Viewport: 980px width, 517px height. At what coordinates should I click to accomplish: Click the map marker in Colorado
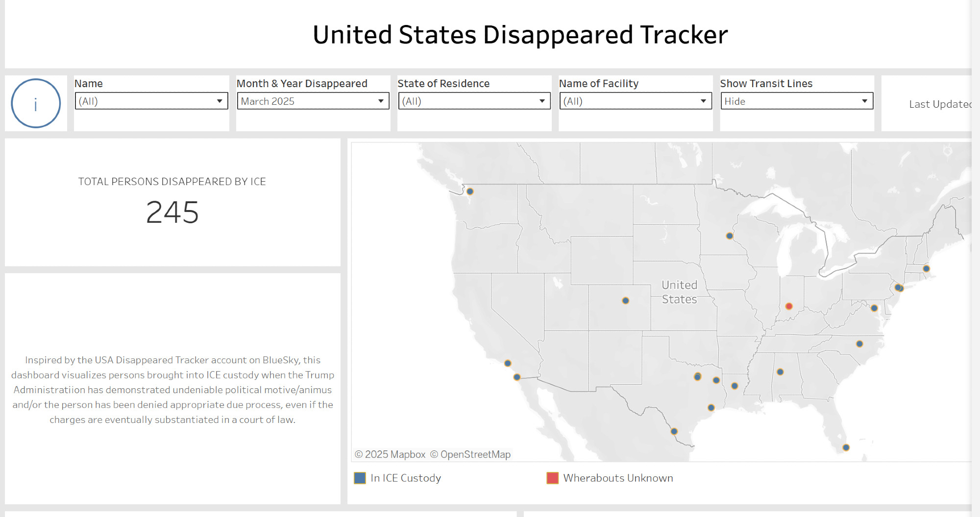pos(626,301)
